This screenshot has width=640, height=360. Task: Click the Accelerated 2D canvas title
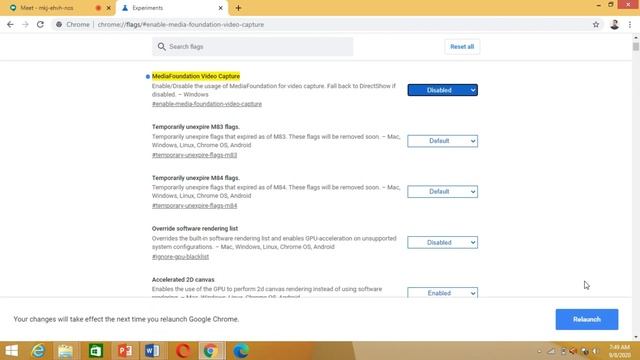(x=183, y=280)
